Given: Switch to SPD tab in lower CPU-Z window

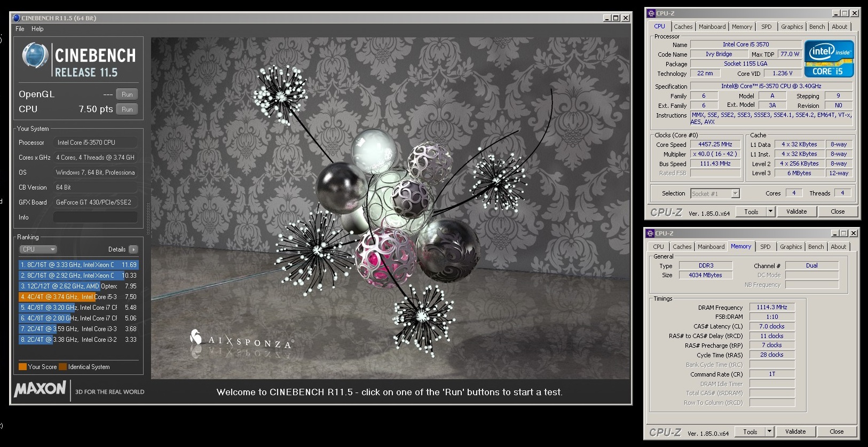Looking at the screenshot, I should (x=766, y=247).
